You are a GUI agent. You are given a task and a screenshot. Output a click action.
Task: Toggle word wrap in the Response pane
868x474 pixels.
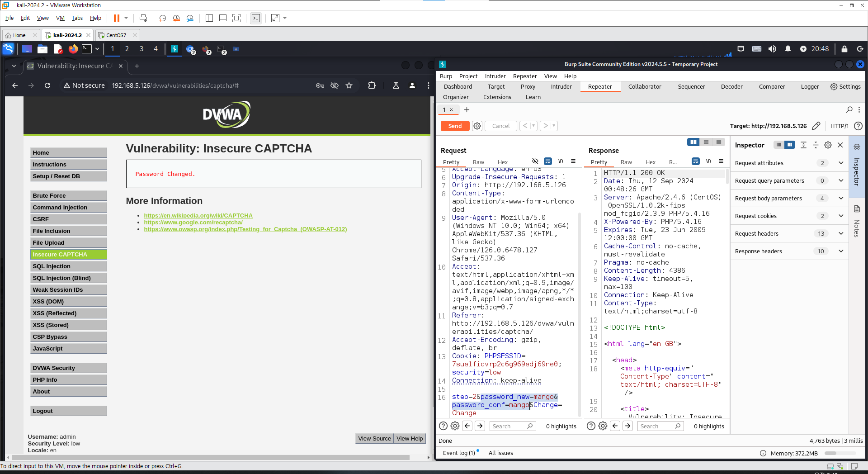pyautogui.click(x=696, y=161)
